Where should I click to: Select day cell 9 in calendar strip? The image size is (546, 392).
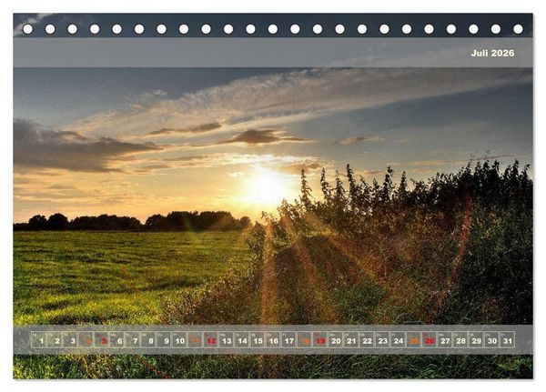click(x=164, y=340)
